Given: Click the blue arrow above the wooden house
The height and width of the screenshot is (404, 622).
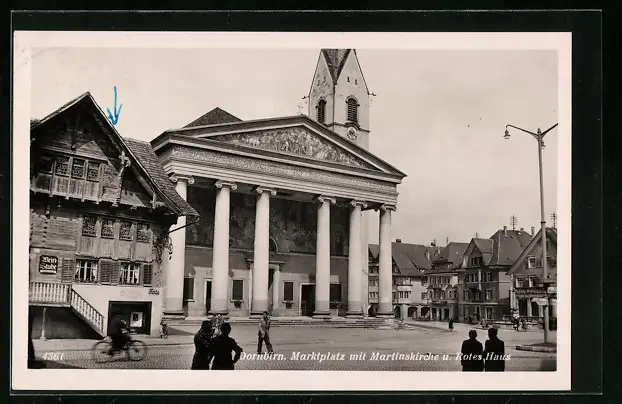Looking at the screenshot, I should (113, 106).
